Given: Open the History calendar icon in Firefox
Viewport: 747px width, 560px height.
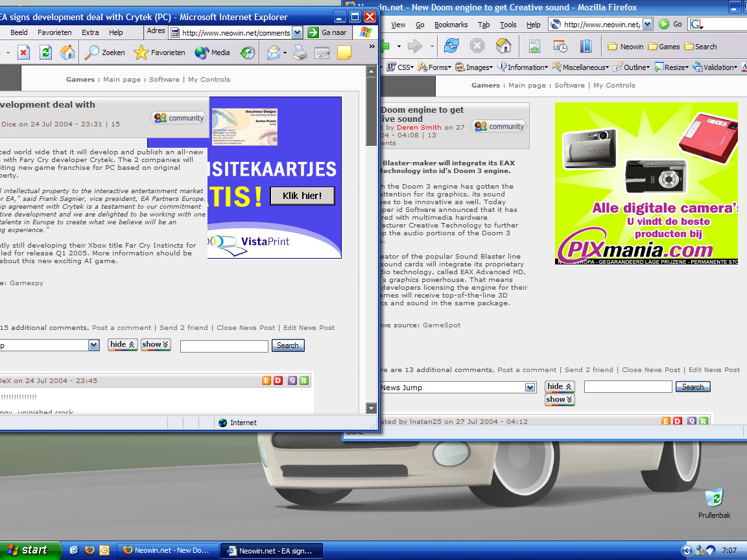Looking at the screenshot, I should pyautogui.click(x=560, y=46).
